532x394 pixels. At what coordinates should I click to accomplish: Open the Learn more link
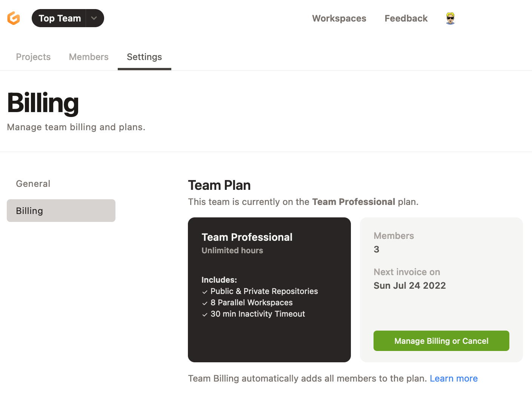click(454, 378)
